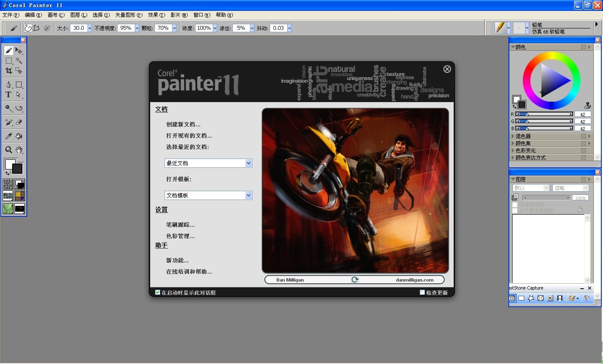The width and height of the screenshot is (603, 364).
Task: Open the 文档模板 dropdown list
Action: (x=248, y=195)
